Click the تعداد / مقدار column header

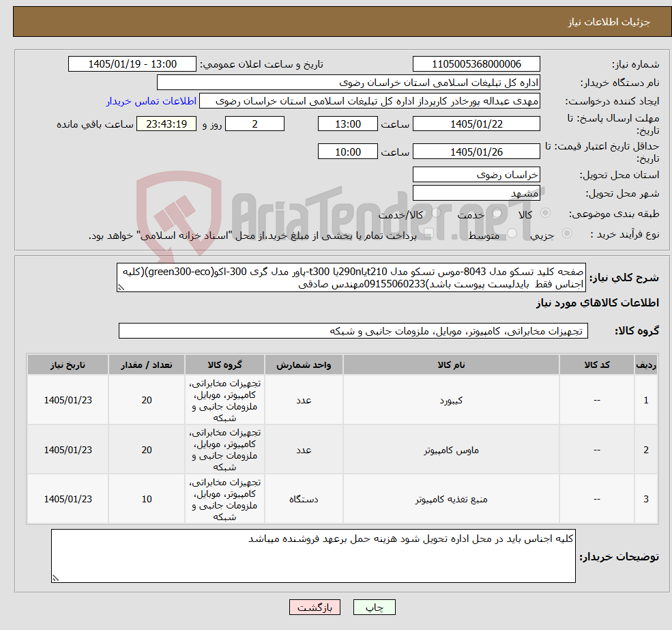click(147, 364)
